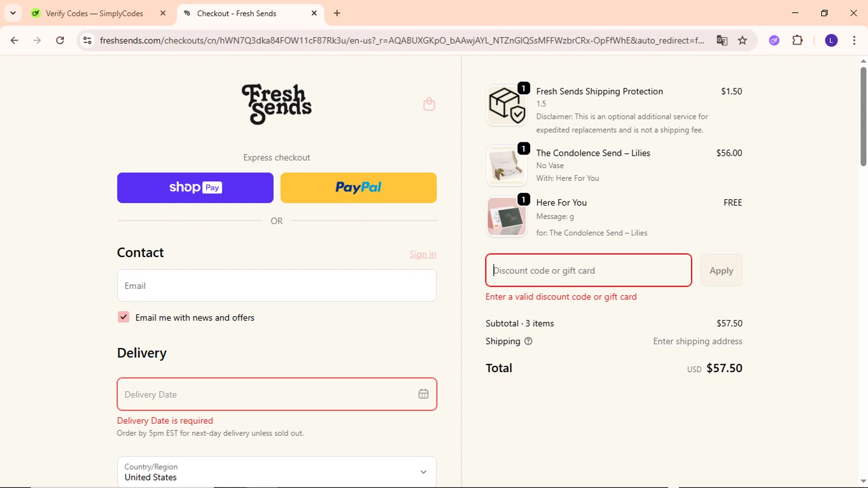The height and width of the screenshot is (488, 868).
Task: Open the Here For You card thumbnail
Action: (506, 217)
